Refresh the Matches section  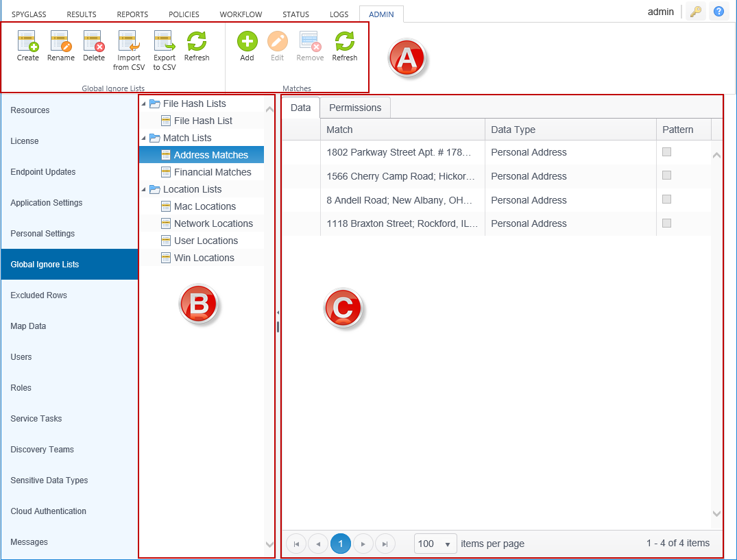[x=344, y=42]
